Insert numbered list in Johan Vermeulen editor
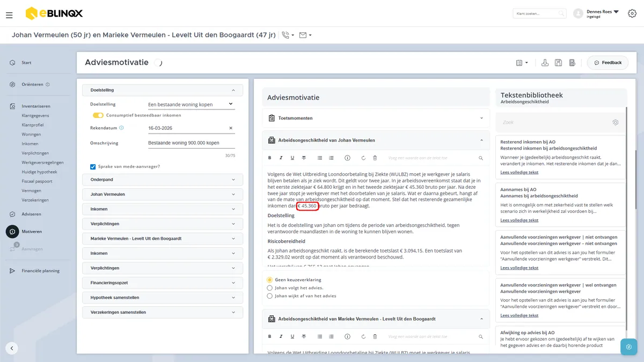Screen dimensions: 644x362 331,158
